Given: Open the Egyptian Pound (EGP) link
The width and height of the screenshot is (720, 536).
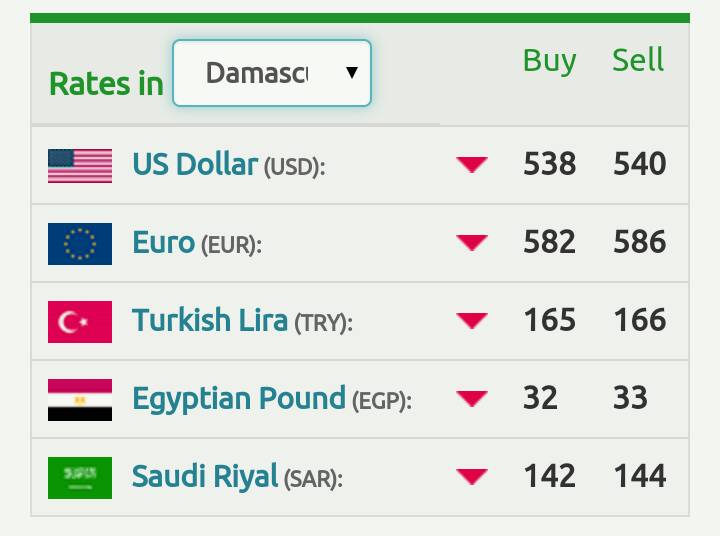Looking at the screenshot, I should 272,399.
